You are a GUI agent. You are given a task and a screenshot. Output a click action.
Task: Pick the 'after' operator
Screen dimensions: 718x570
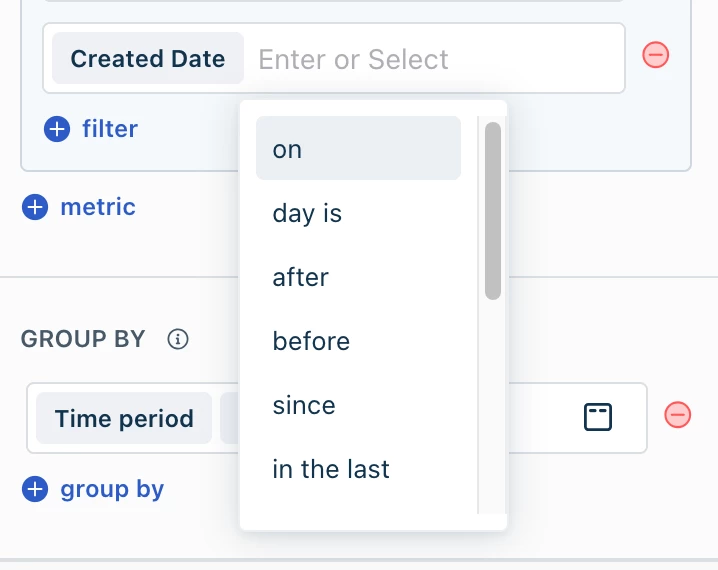click(x=358, y=277)
